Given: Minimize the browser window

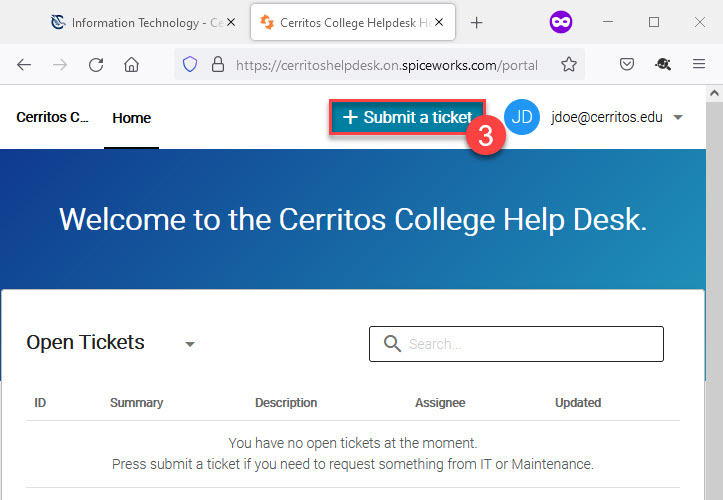Looking at the screenshot, I should click(x=608, y=22).
